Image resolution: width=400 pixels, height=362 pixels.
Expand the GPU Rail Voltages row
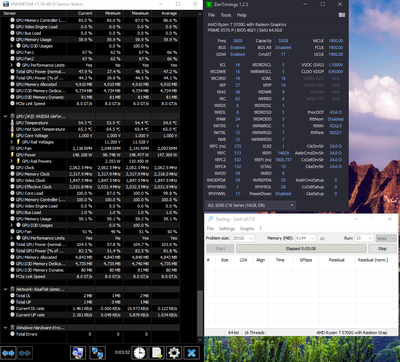pos(12,142)
